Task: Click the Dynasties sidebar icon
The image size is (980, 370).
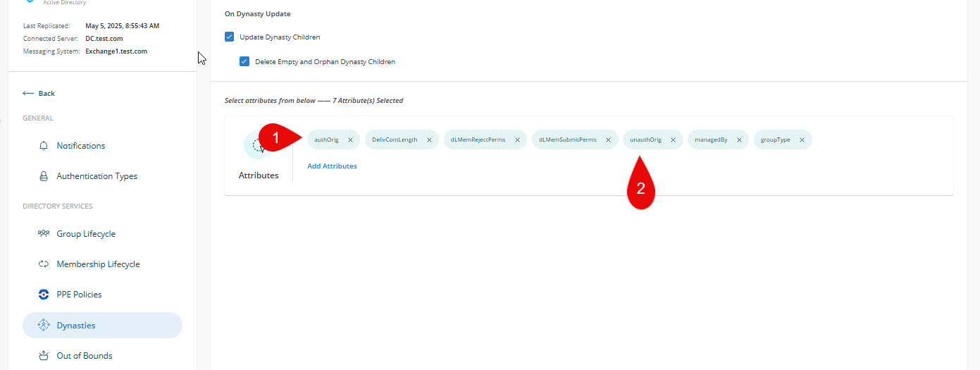Action: [x=44, y=326]
